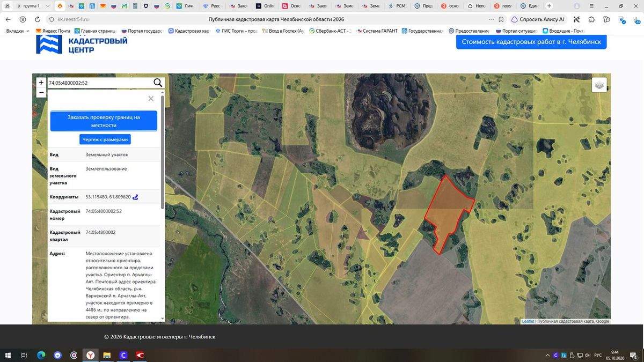The height and width of the screenshot is (362, 644).
Task: Open Яндекс Почта bookmark
Action: (x=53, y=31)
